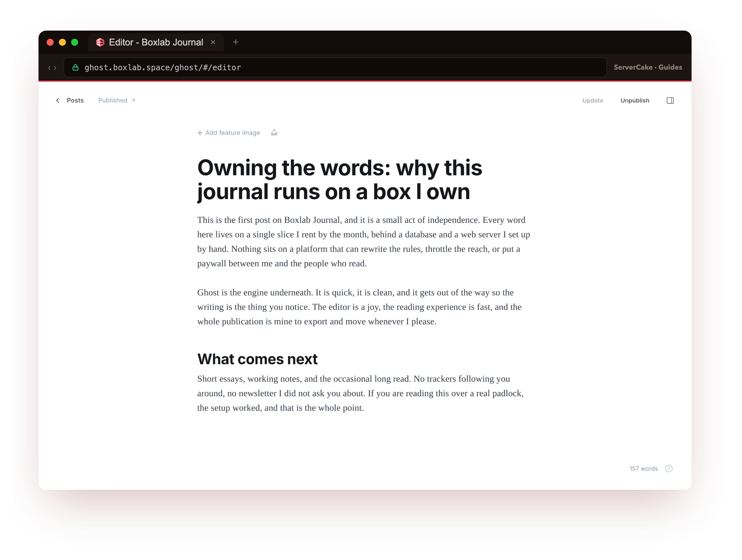This screenshot has width=742, height=560.
Task: Click Add feature image
Action: tap(229, 133)
